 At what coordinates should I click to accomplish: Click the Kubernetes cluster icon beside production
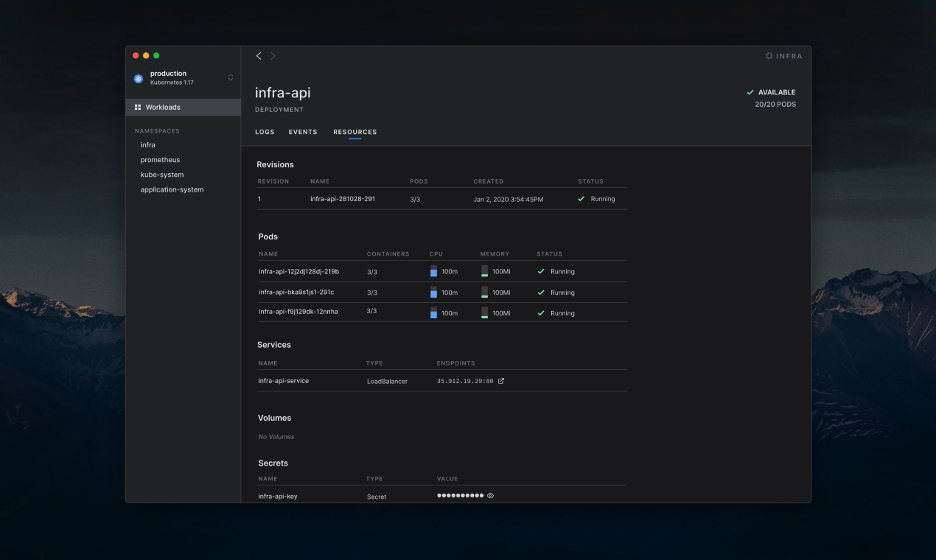pos(138,77)
